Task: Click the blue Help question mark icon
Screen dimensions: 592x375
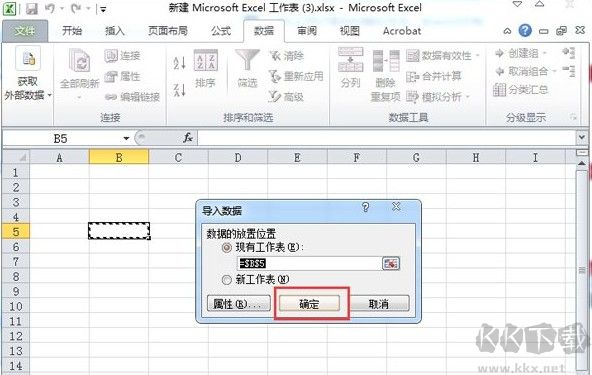Action: [525, 31]
